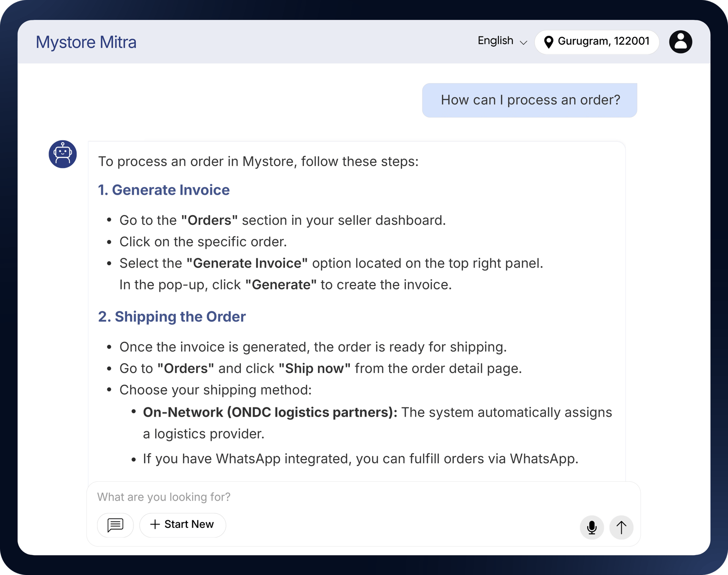Screen dimensions: 728x575
Task: Click the bold "Ship now" text
Action: pos(314,369)
